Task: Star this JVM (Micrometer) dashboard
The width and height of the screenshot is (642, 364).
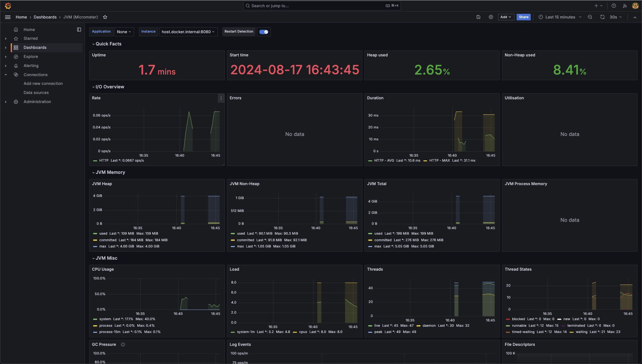Action: click(105, 17)
